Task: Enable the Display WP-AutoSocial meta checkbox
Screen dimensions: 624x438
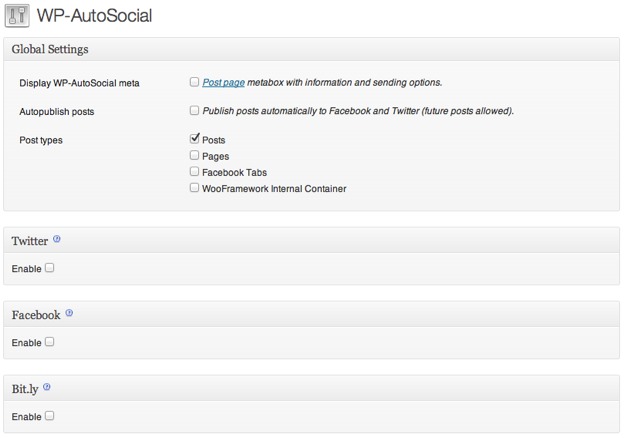Action: tap(194, 82)
